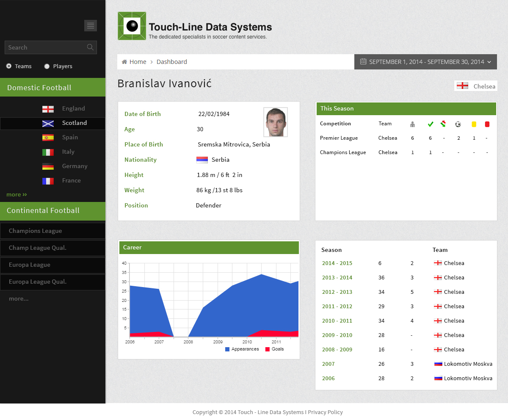The width and height of the screenshot is (508, 420).
Task: Click the Career panel header
Action: (209, 248)
